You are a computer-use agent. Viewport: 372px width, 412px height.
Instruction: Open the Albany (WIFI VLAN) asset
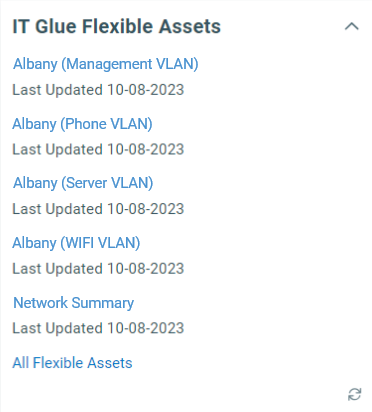pos(76,243)
